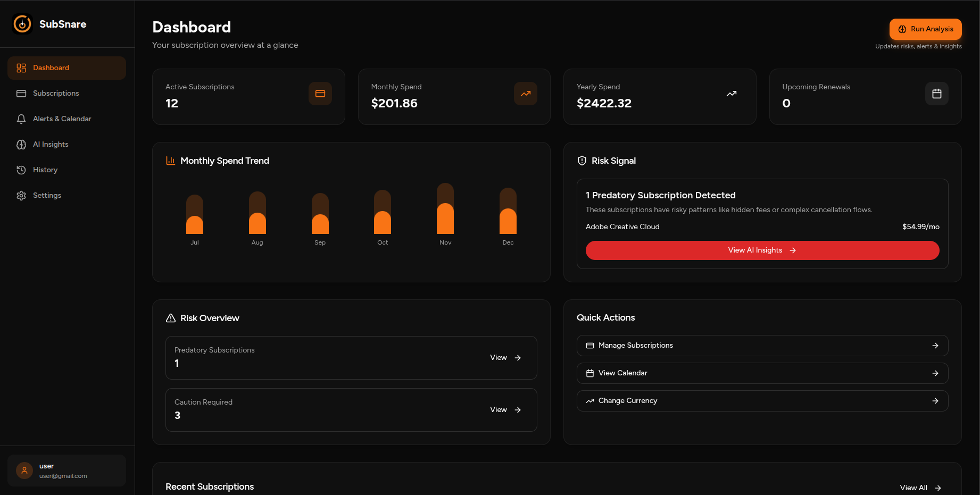Click the History clock icon
980x495 pixels.
coord(21,170)
